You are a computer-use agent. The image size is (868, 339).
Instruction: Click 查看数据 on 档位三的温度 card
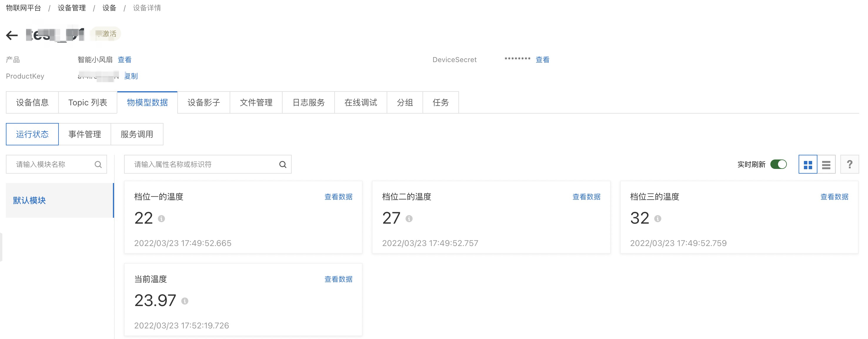[x=834, y=197]
